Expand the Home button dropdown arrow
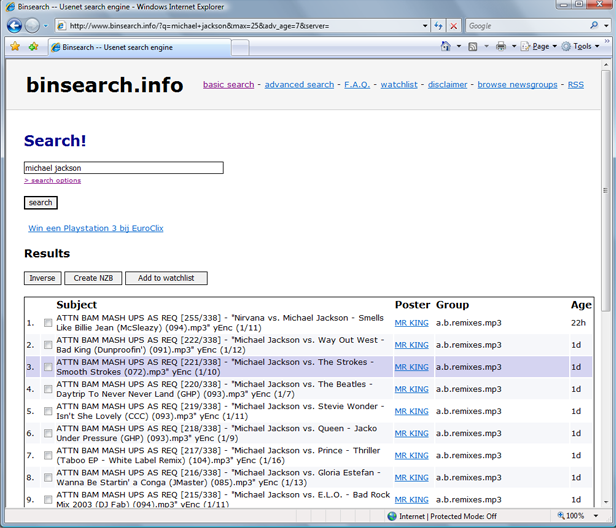Viewport: 616px width, 528px height. coord(459,46)
